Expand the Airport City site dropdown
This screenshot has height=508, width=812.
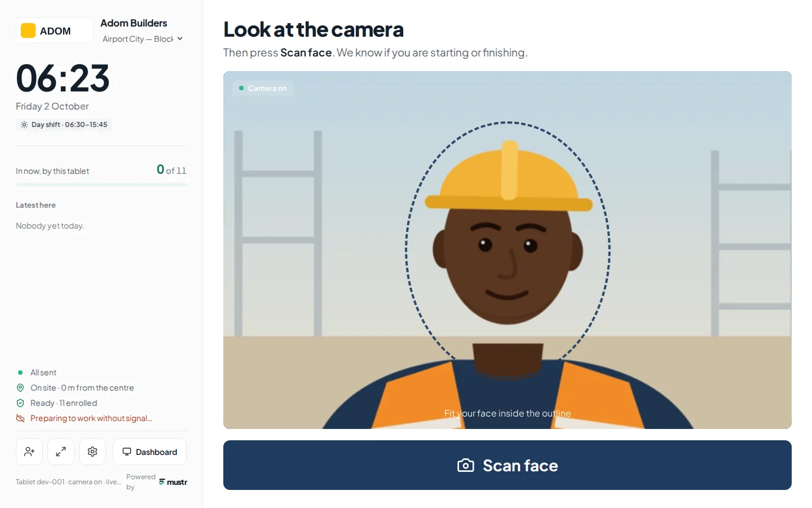143,39
